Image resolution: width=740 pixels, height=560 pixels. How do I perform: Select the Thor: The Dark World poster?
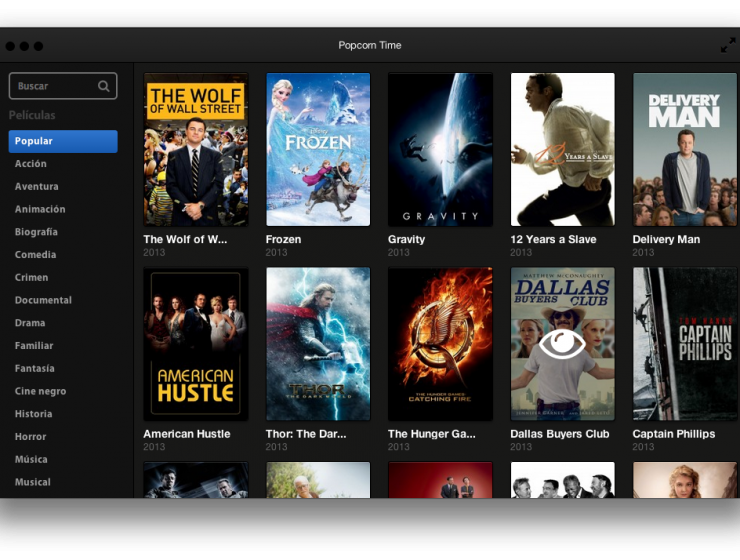[318, 344]
